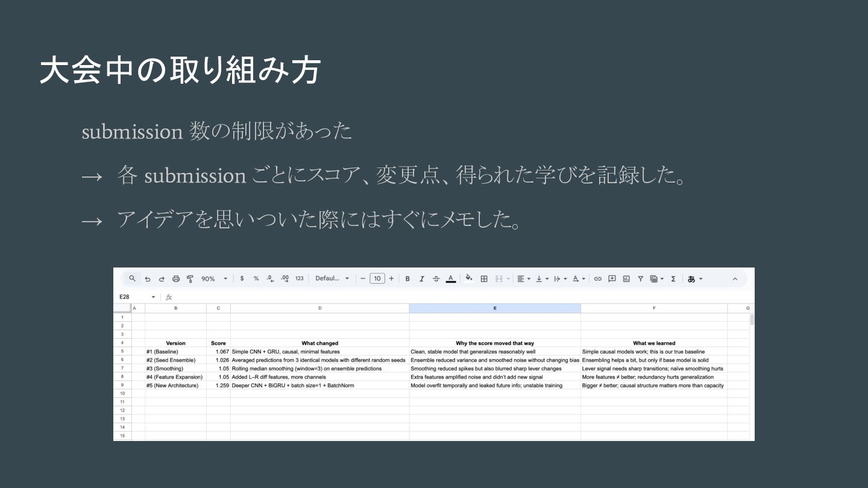Click slide title 大会中の取り組み方
868x488 pixels.
pyautogui.click(x=180, y=70)
